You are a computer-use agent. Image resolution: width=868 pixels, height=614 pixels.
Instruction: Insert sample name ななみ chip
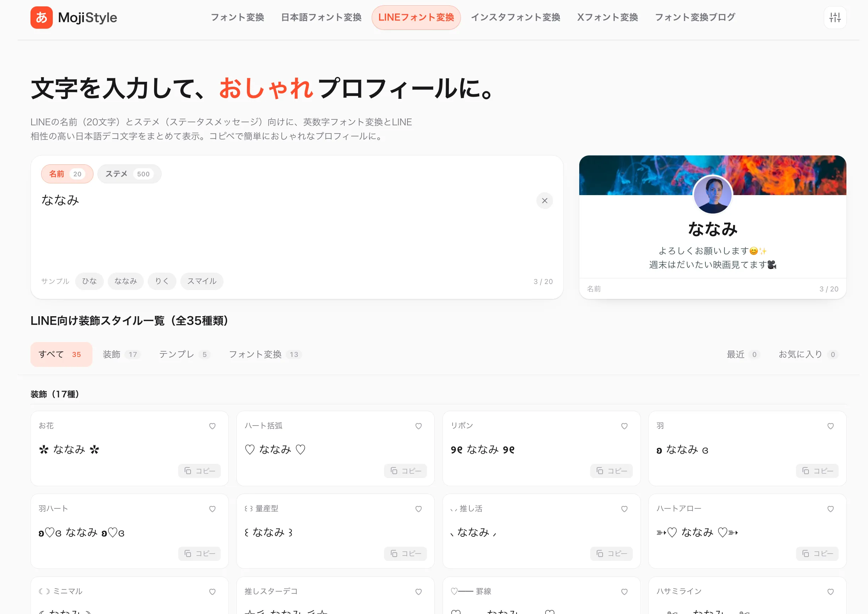(x=125, y=281)
